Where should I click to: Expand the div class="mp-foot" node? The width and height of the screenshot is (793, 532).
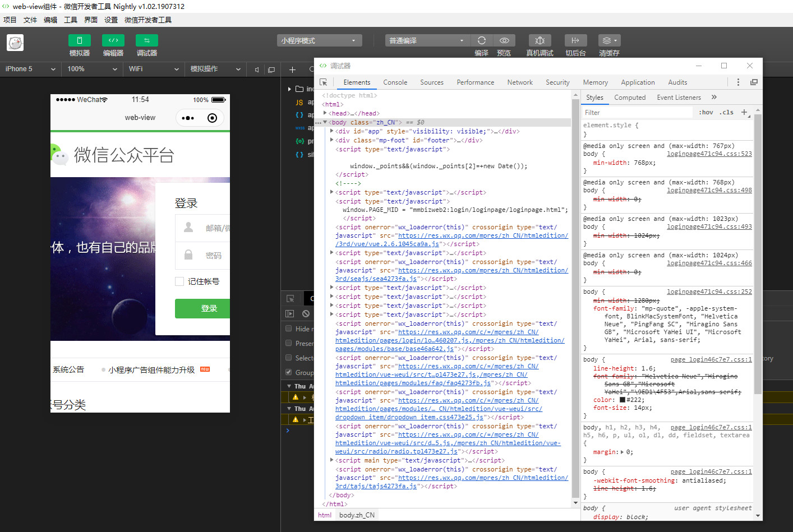(332, 140)
